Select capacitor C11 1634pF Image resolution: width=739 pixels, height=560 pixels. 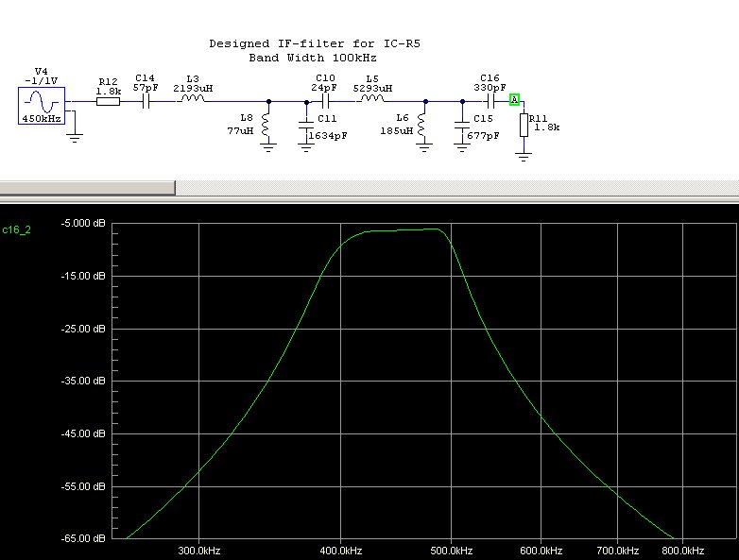point(306,125)
